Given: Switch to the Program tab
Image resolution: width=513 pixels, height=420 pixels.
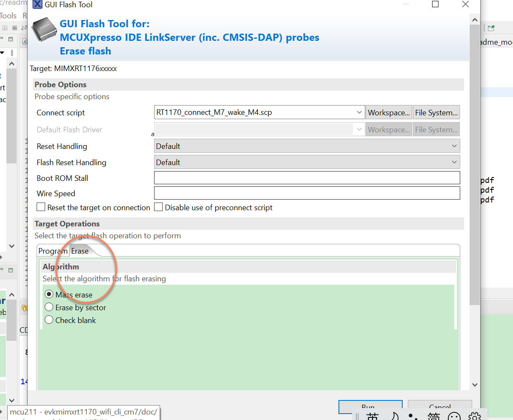Looking at the screenshot, I should (53, 251).
